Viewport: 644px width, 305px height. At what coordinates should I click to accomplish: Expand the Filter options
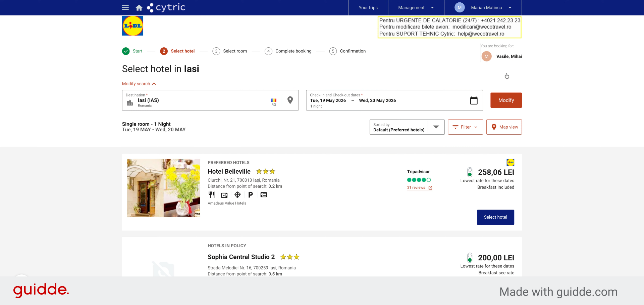(x=466, y=127)
